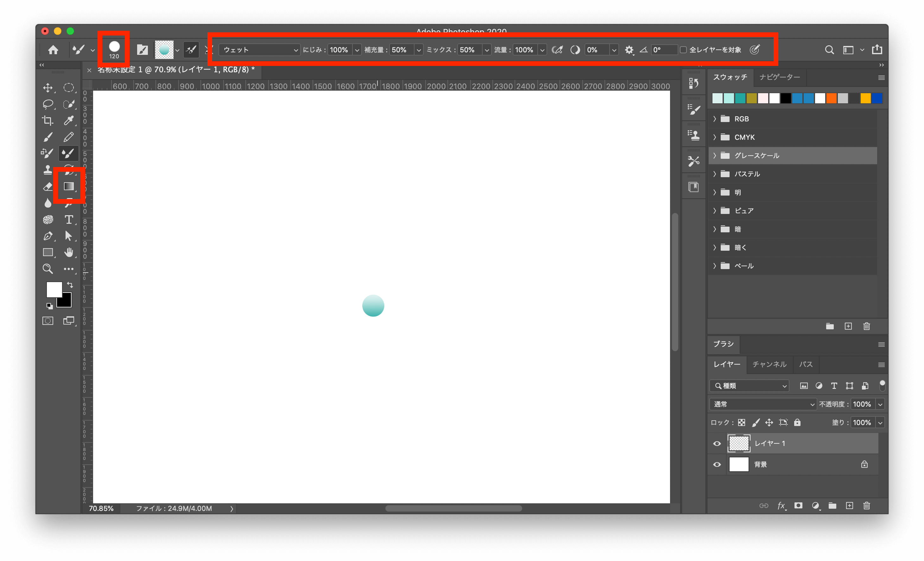Enable the 全レイヤーを対象 checkbox

(x=684, y=49)
